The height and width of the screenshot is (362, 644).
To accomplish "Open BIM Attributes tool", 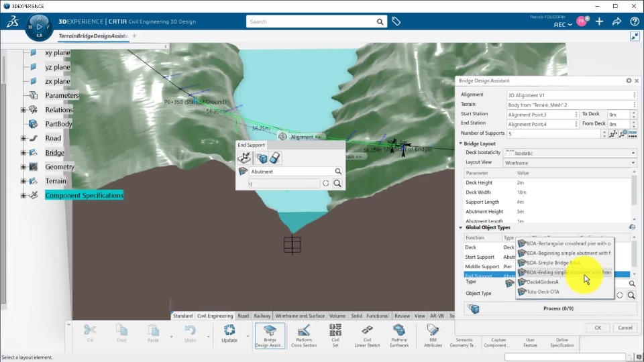I will 433,336.
